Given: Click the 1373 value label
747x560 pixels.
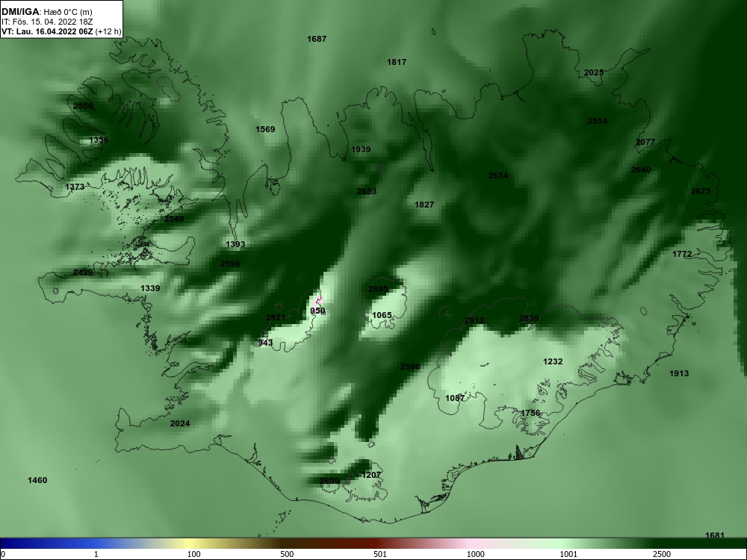Looking at the screenshot, I should click(75, 187).
